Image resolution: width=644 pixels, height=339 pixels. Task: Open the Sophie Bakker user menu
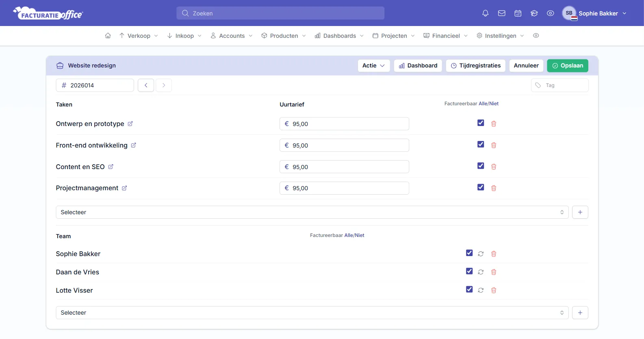click(594, 13)
